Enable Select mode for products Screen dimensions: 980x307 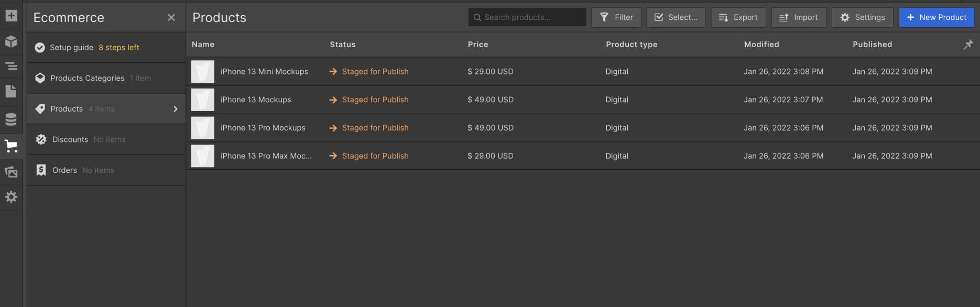[x=676, y=17]
